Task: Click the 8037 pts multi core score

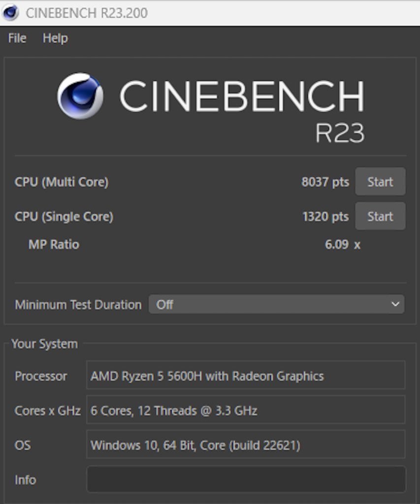Action: coord(325,182)
